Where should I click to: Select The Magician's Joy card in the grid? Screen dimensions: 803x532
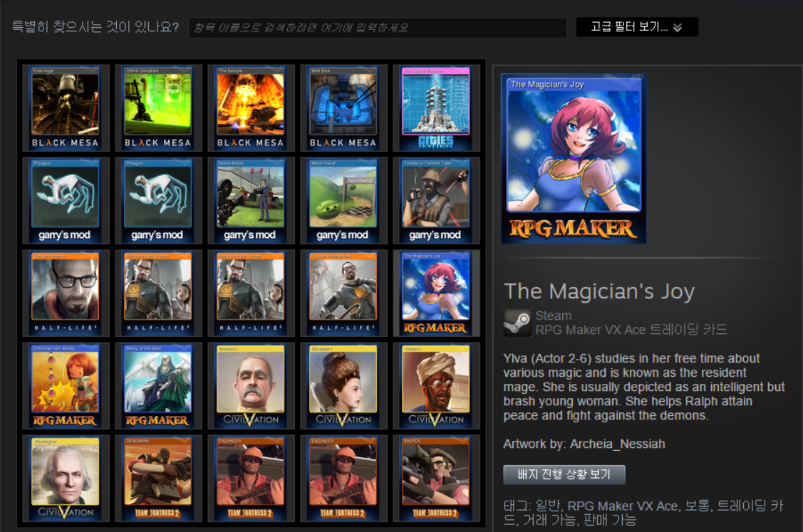pyautogui.click(x=436, y=293)
